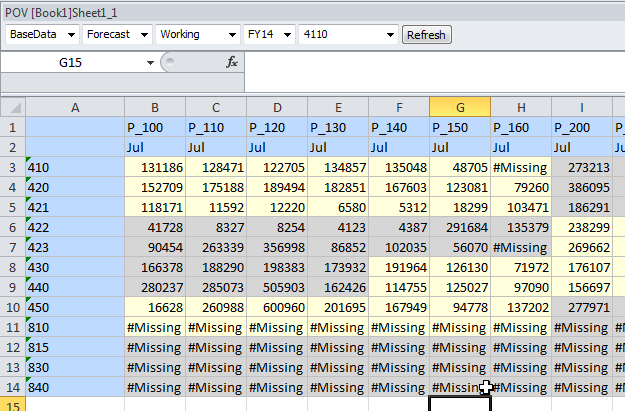Click cell value 41728
This screenshot has width=625, height=411.
[x=155, y=227]
